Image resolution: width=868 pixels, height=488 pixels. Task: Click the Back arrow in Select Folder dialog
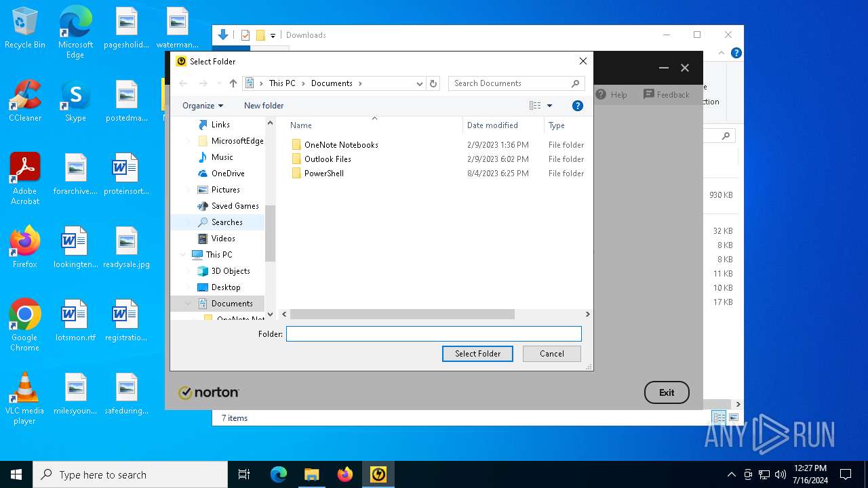tap(183, 83)
